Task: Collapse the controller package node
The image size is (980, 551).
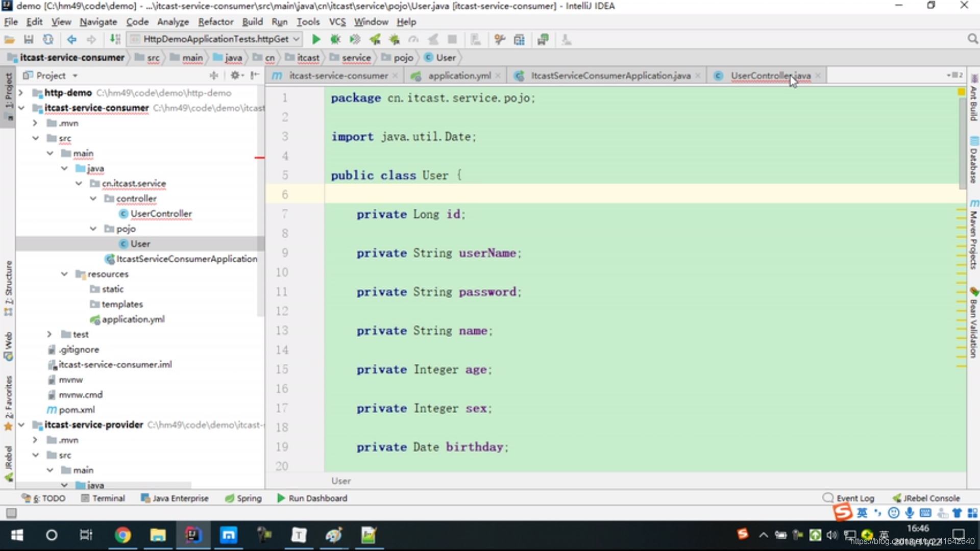Action: 93,198
